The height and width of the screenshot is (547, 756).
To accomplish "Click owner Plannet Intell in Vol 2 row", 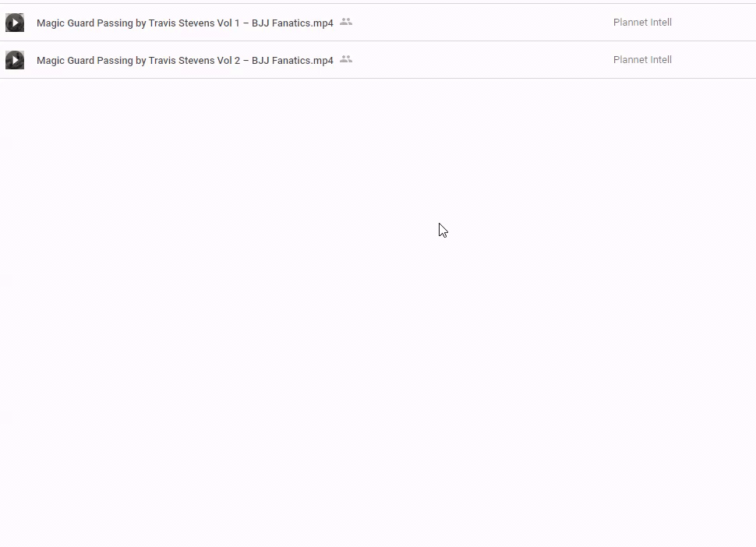I will coord(642,60).
